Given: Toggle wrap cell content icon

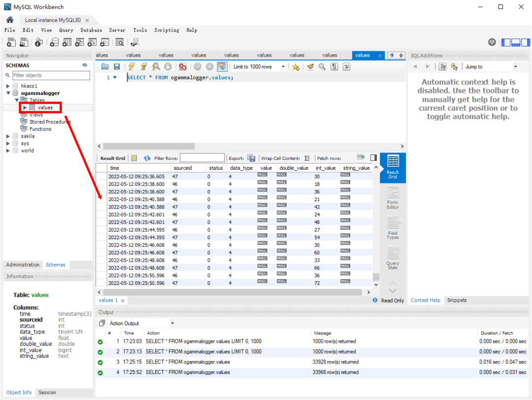Looking at the screenshot, I should click(307, 158).
